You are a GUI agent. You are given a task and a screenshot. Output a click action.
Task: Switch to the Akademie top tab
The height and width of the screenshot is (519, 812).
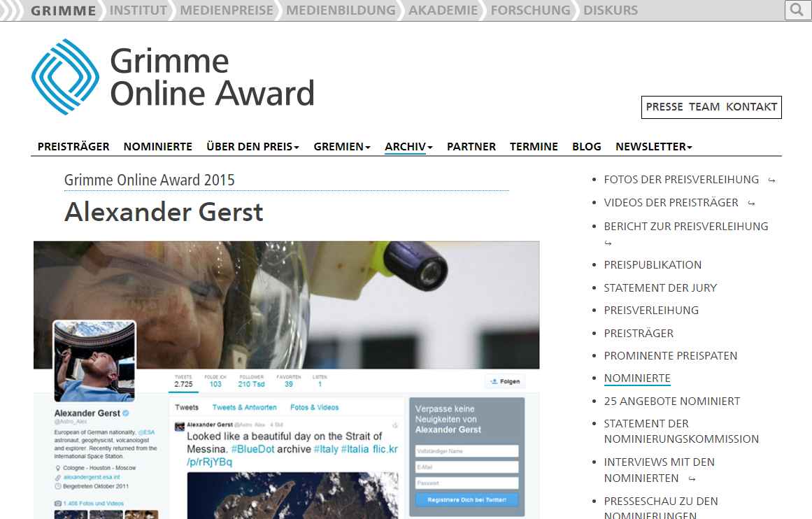click(x=443, y=10)
